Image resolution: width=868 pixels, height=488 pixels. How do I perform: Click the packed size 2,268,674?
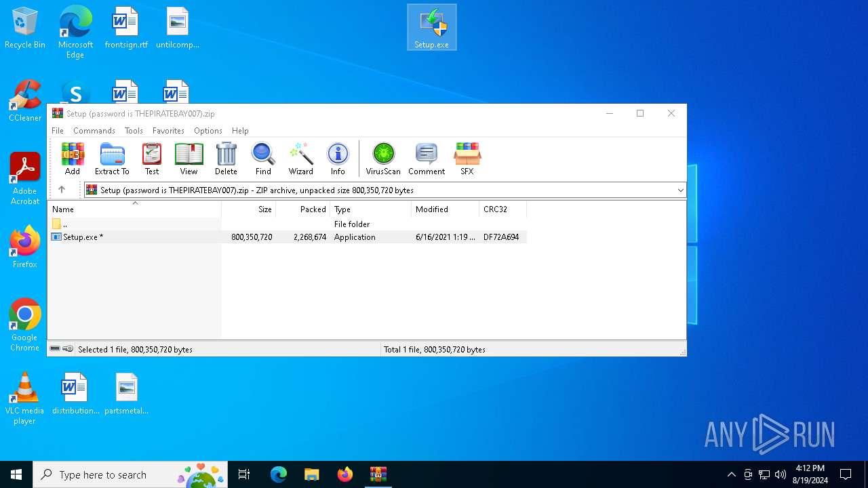coord(310,237)
